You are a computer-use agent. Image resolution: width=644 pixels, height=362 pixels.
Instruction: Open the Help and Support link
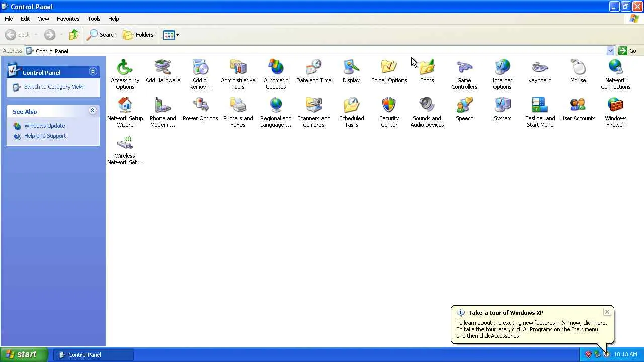pos(45,136)
